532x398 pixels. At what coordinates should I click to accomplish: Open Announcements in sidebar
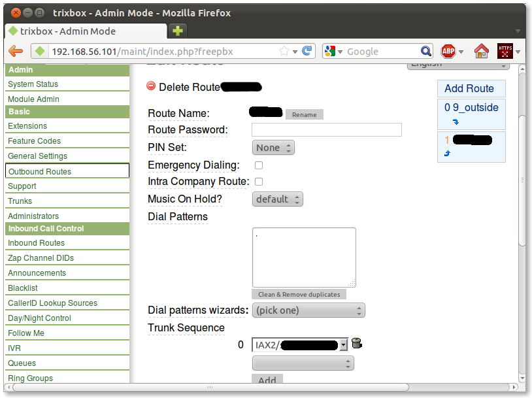point(37,273)
